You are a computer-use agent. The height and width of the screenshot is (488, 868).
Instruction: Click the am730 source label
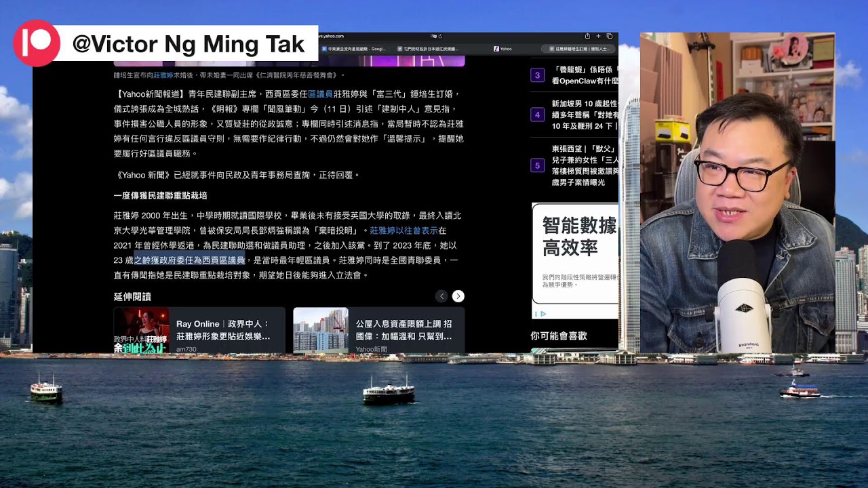click(186, 349)
